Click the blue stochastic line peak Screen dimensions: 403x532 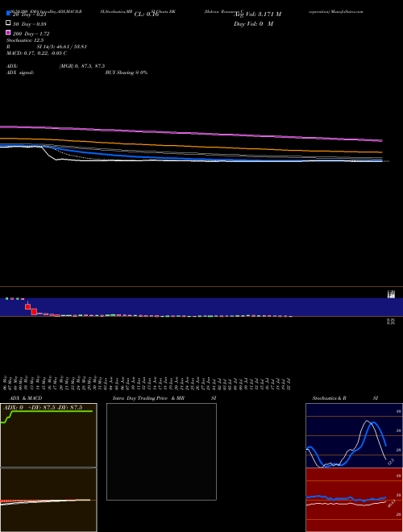373,422
